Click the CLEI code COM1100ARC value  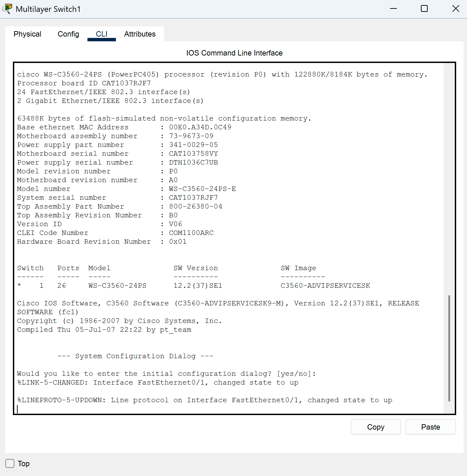click(x=191, y=233)
